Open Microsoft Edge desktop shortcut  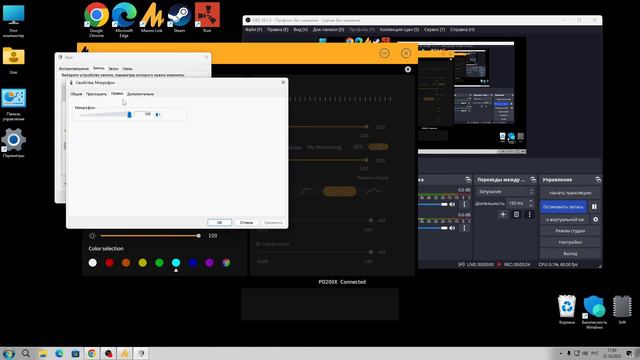click(x=124, y=20)
